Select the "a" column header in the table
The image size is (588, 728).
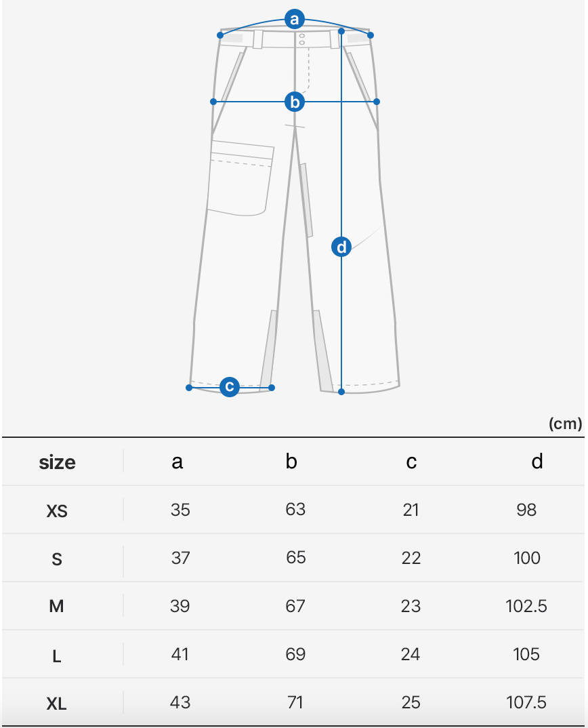pos(177,462)
